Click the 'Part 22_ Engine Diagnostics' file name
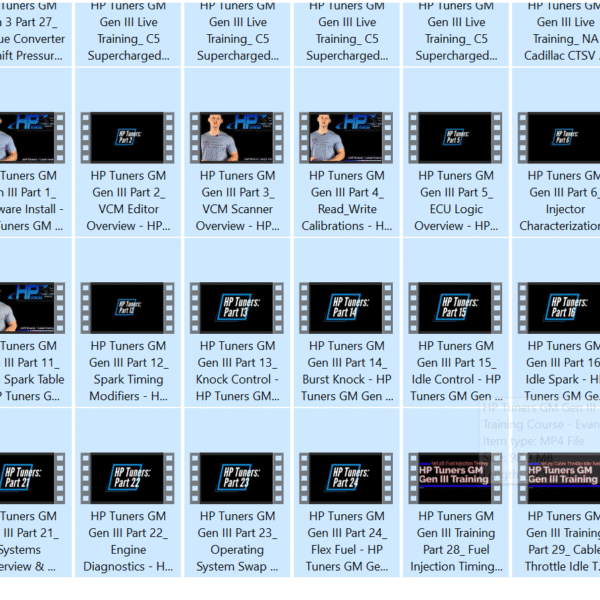 point(128,541)
